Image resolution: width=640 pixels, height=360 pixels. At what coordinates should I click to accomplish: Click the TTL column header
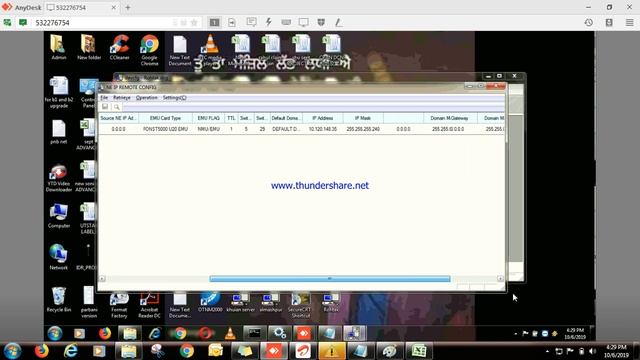click(231, 118)
